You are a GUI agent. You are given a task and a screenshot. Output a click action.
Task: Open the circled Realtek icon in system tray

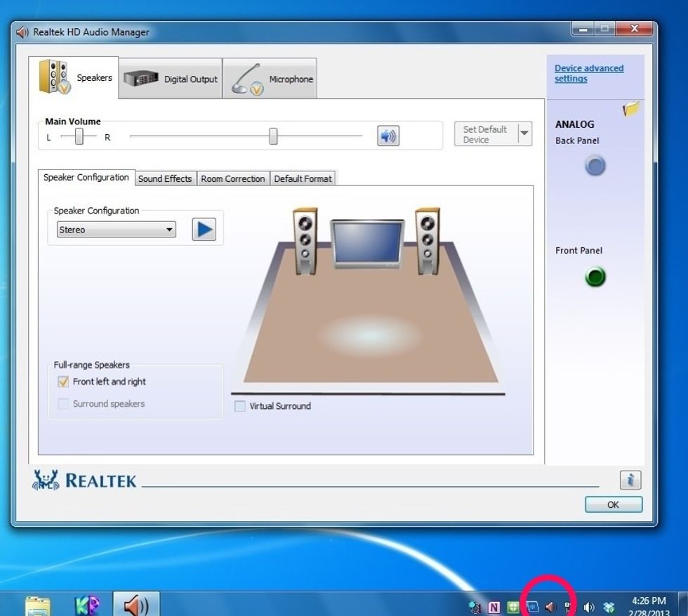point(550,607)
